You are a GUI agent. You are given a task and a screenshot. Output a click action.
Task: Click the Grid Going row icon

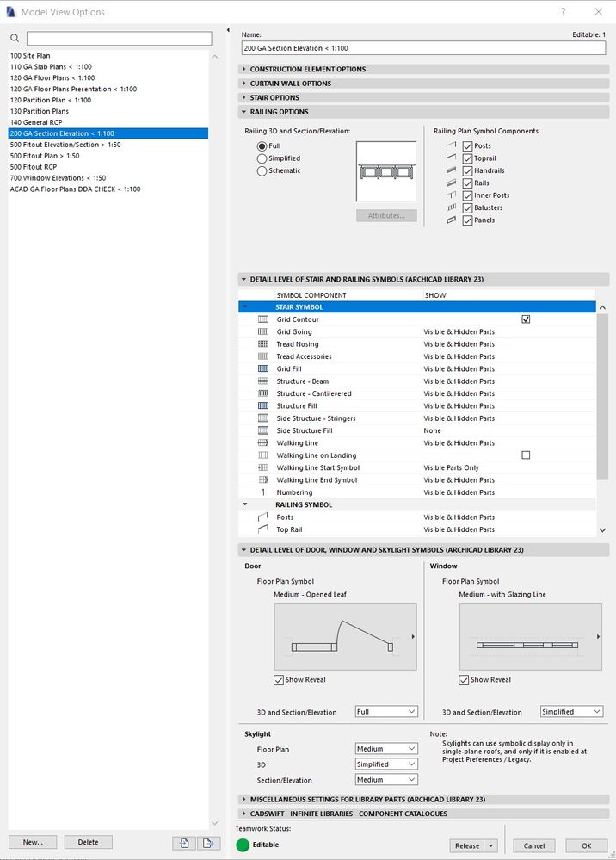point(263,331)
